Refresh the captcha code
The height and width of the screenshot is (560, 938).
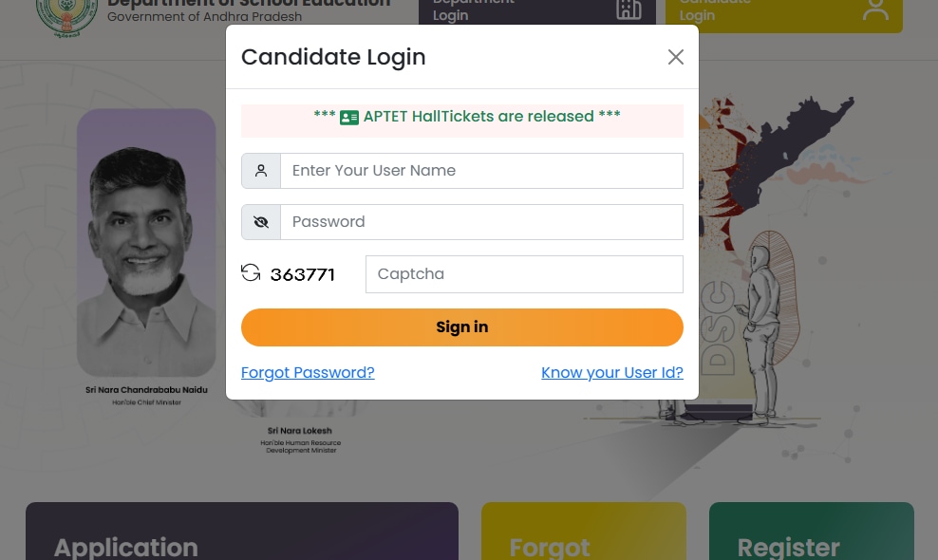click(250, 272)
